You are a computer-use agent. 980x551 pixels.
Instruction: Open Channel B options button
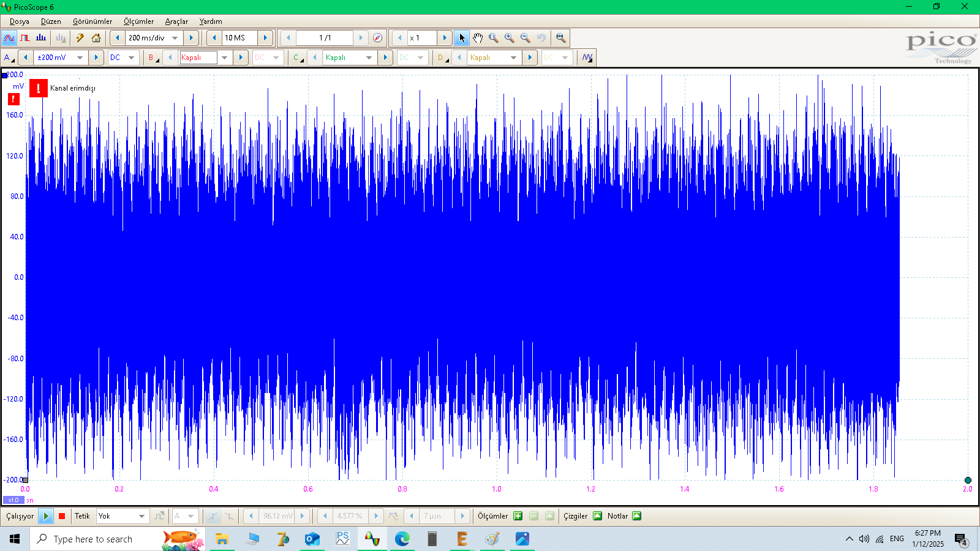pos(153,58)
